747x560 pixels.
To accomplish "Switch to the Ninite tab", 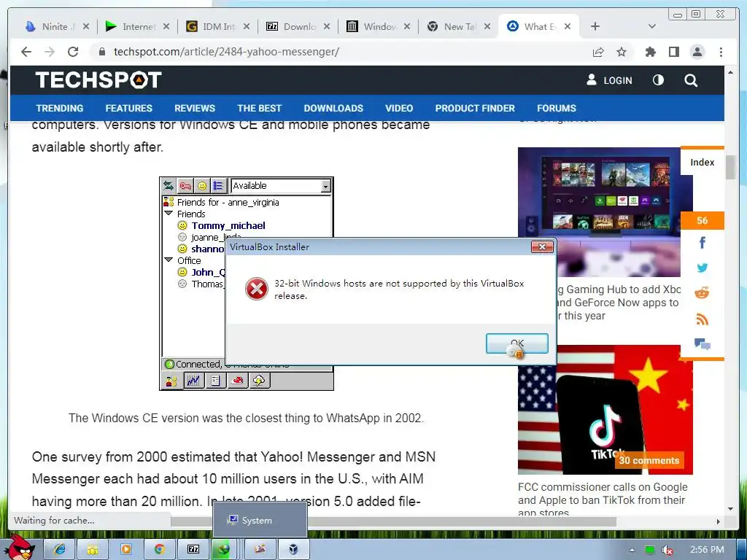I will click(x=50, y=27).
